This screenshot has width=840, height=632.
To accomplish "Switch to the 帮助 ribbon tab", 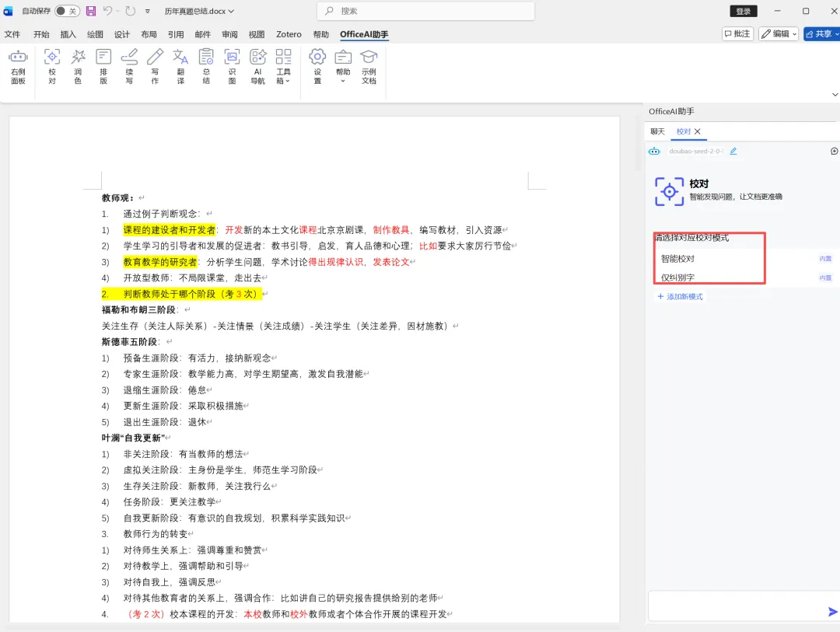I will [321, 34].
